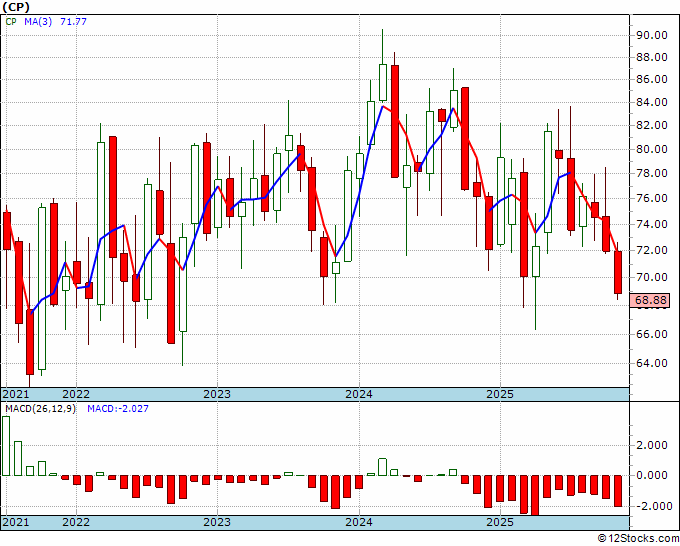Click the (CP) chart title
680x546 pixels.
coord(16,7)
